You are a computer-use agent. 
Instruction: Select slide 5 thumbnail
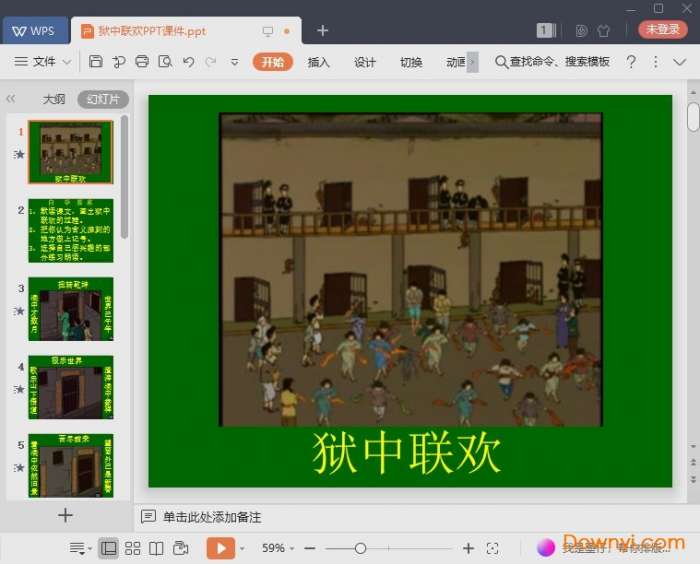tap(71, 465)
